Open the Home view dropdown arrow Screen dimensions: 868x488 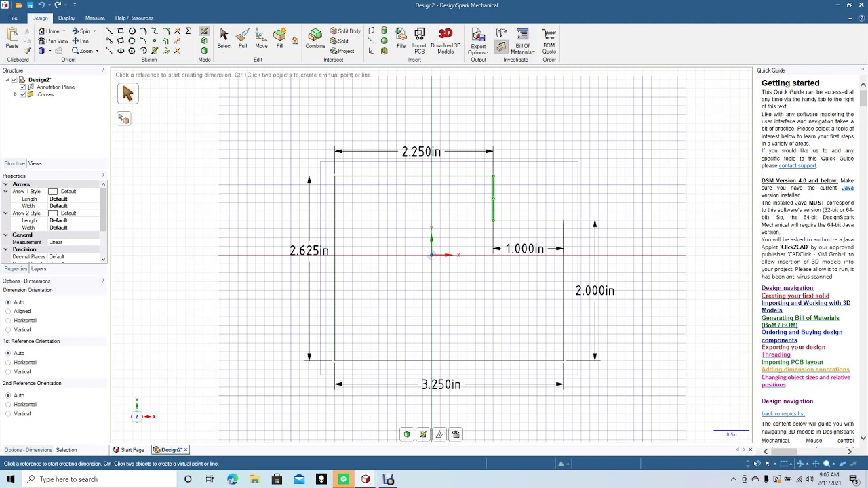click(64, 31)
